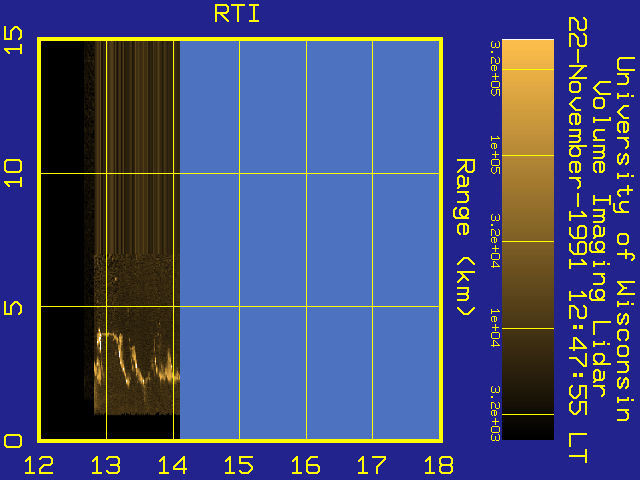Click colorbar label 1e+04
Viewport: 640px width, 480px height.
tap(495, 328)
